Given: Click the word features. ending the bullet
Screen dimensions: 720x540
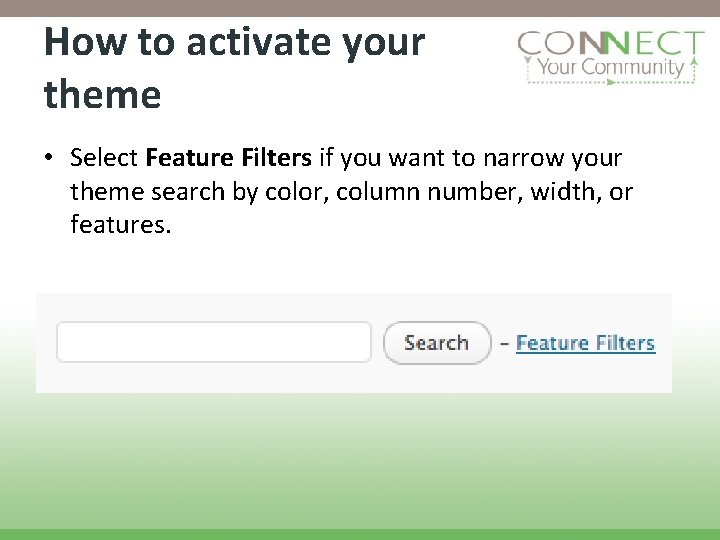Looking at the screenshot, I should (121, 225).
